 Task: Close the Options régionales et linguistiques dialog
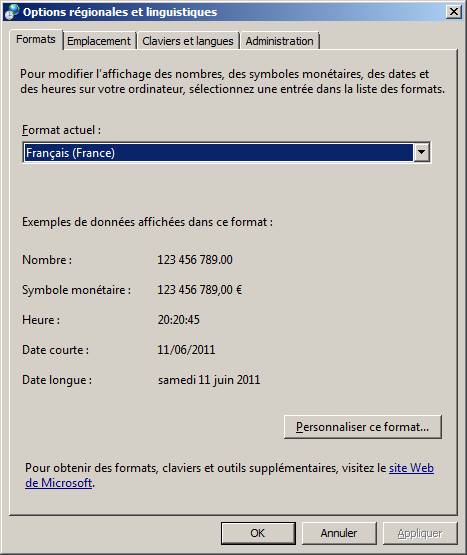pyautogui.click(x=454, y=12)
